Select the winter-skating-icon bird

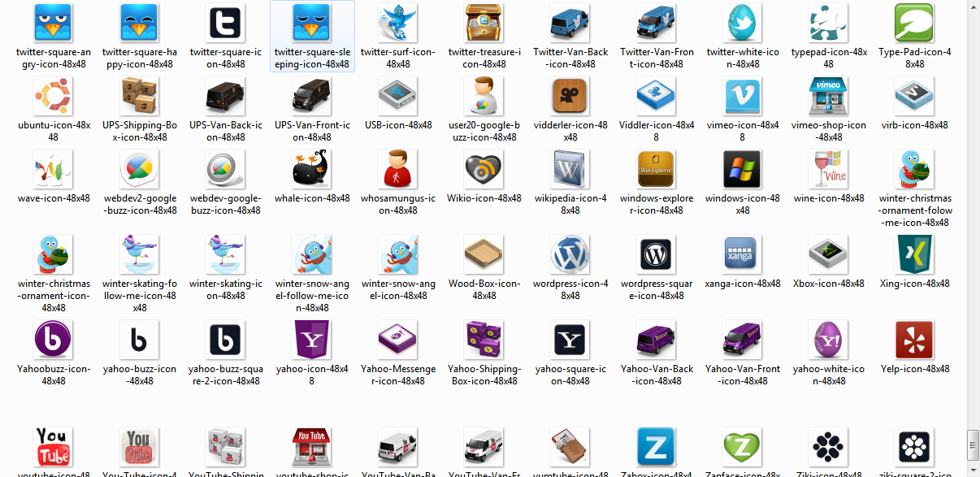click(x=226, y=255)
